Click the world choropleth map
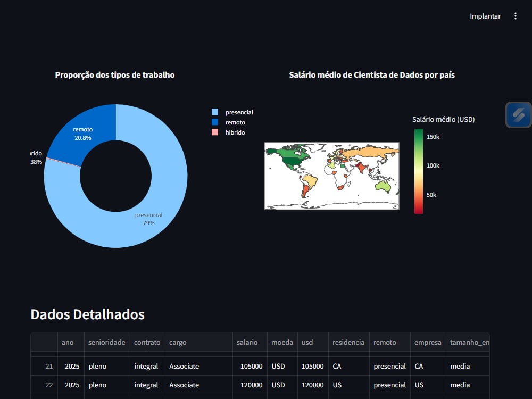Viewport: 532px width, 399px height. click(332, 176)
